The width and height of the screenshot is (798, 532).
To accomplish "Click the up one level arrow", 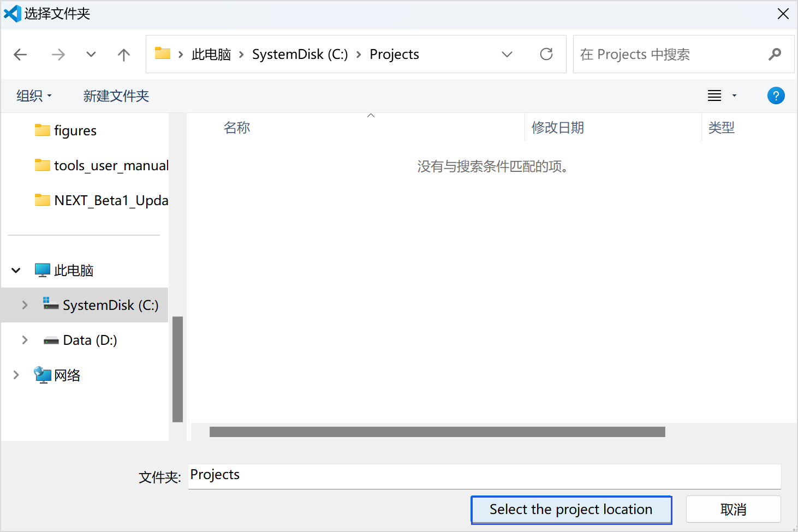I will 123,54.
